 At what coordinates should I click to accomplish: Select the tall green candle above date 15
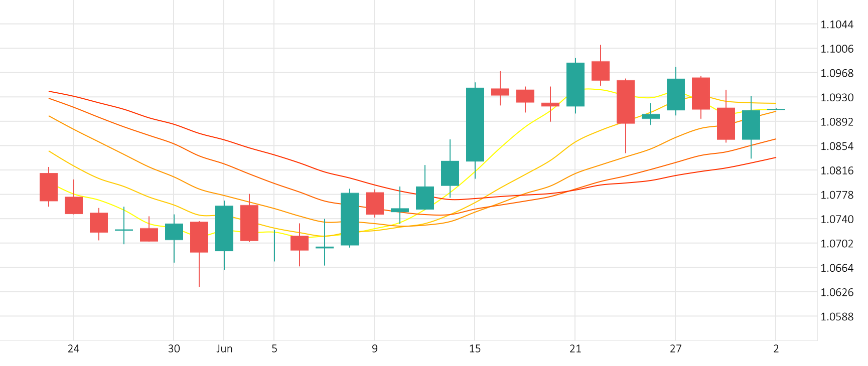pos(475,124)
